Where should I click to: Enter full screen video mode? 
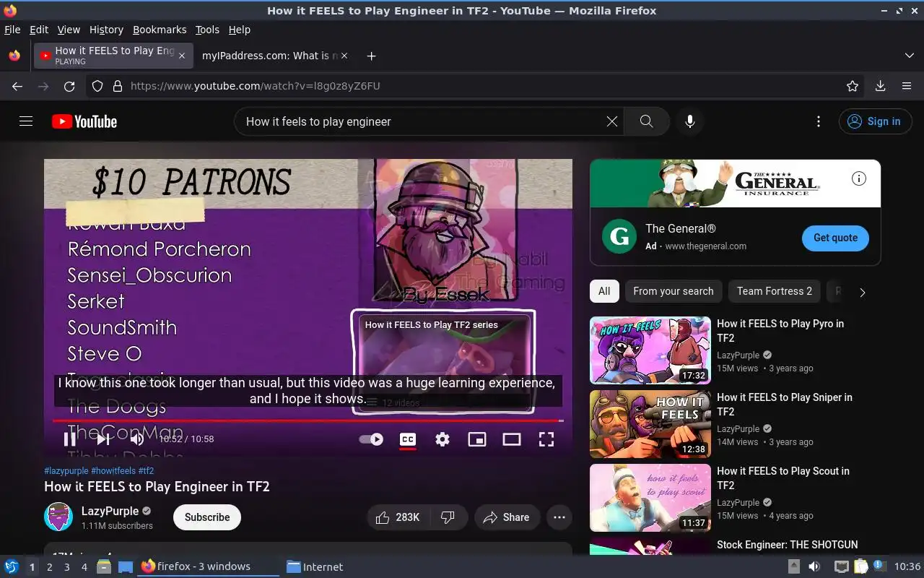[546, 439]
